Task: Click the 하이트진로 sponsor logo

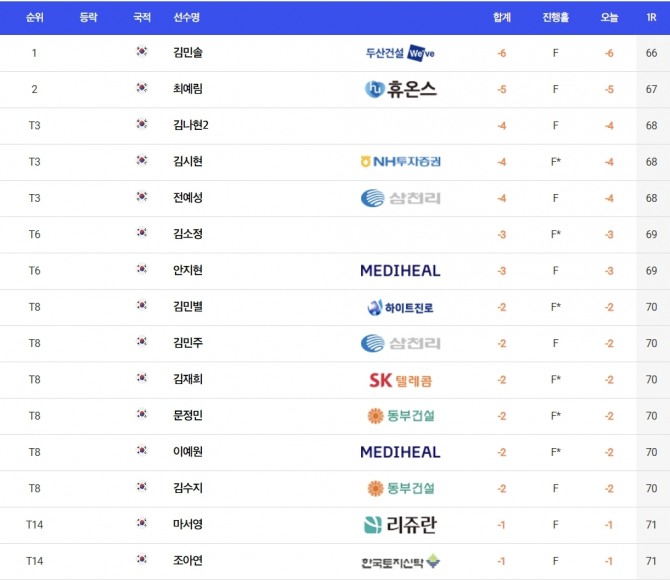Action: [400, 307]
